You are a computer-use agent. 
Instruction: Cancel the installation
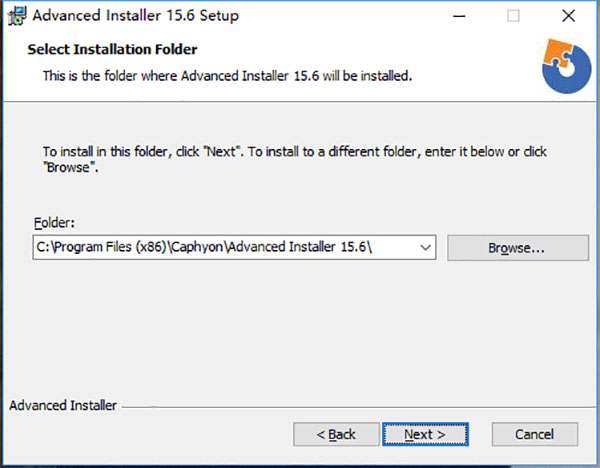(x=535, y=434)
